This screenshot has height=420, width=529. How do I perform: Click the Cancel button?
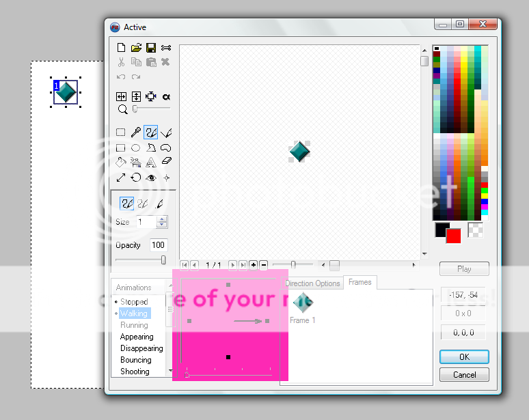tap(464, 374)
